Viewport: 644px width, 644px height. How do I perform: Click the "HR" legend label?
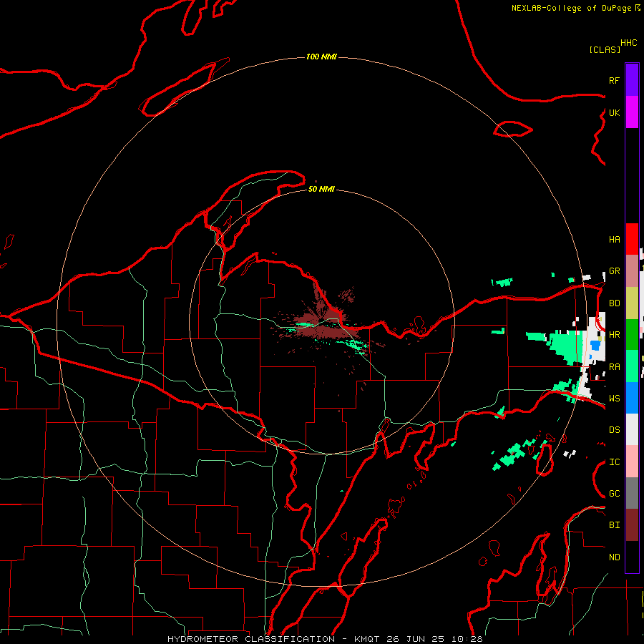click(614, 335)
